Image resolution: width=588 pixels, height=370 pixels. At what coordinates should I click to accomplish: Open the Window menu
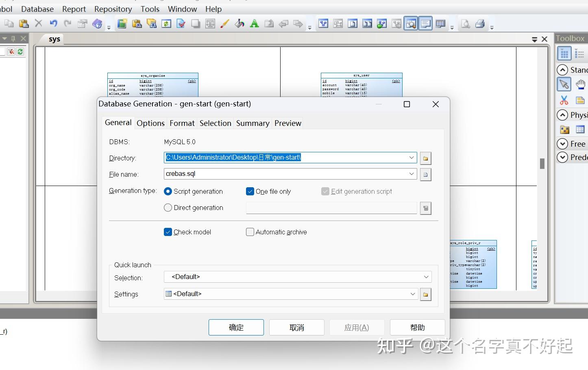tap(182, 9)
